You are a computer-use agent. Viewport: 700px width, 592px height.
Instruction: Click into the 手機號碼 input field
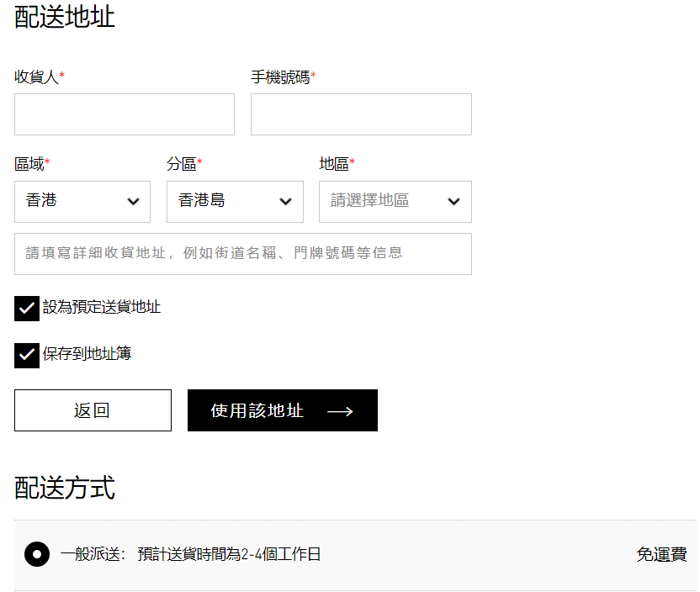click(361, 114)
